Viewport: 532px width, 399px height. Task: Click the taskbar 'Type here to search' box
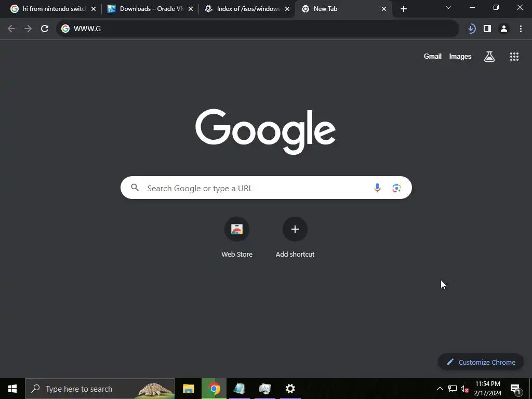(x=100, y=389)
